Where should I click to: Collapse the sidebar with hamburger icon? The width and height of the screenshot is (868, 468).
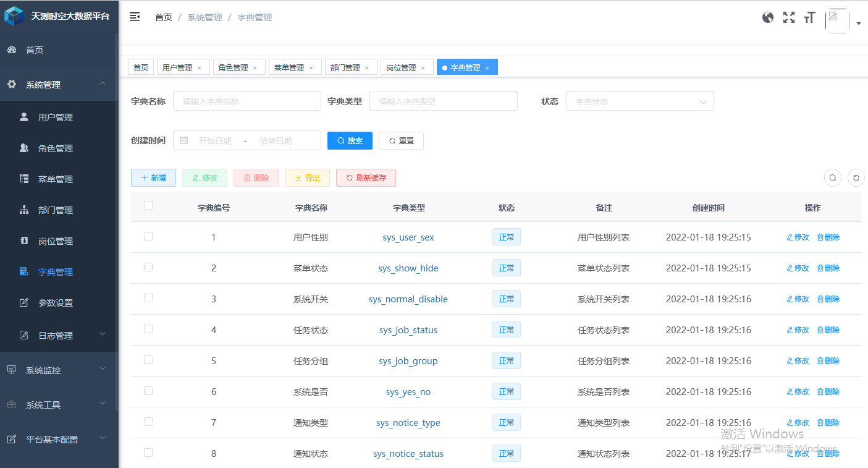[135, 17]
